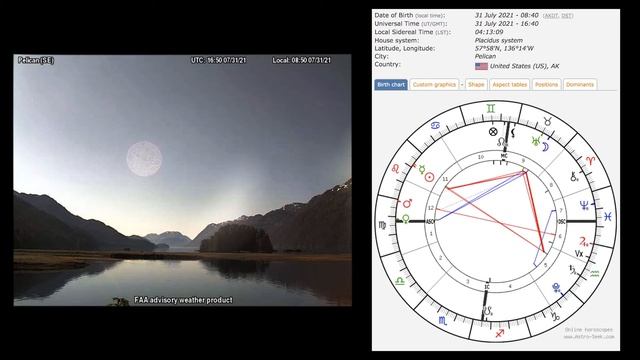Image resolution: width=640 pixels, height=360 pixels.
Task: Click the UTC timestamp on webcam image
Action: 219,60
